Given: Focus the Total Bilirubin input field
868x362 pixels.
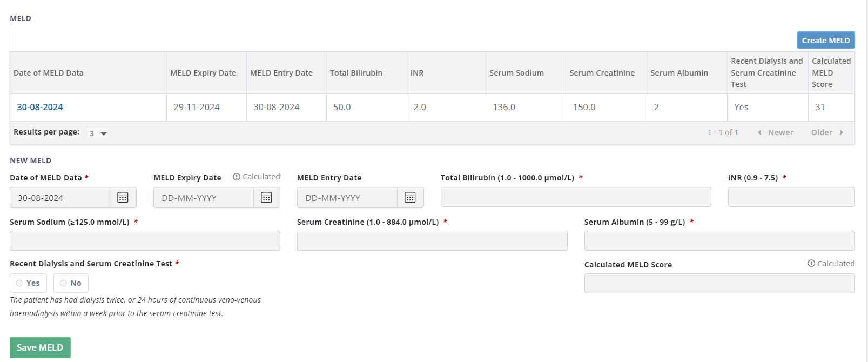Looking at the screenshot, I should coord(575,197).
